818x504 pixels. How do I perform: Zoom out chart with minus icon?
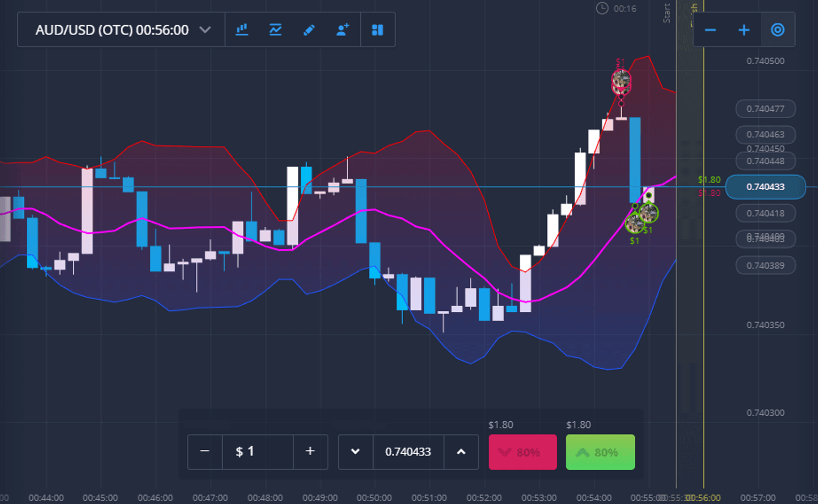click(x=710, y=30)
